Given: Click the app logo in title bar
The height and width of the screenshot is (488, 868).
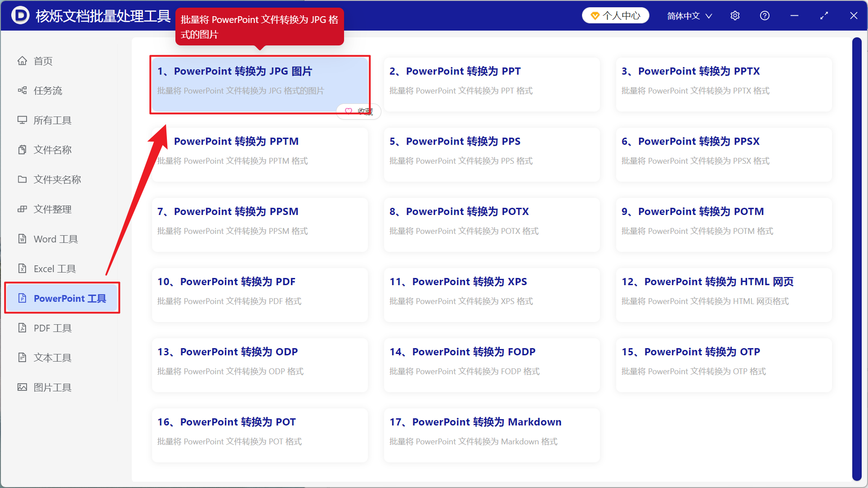Looking at the screenshot, I should pyautogui.click(x=20, y=16).
